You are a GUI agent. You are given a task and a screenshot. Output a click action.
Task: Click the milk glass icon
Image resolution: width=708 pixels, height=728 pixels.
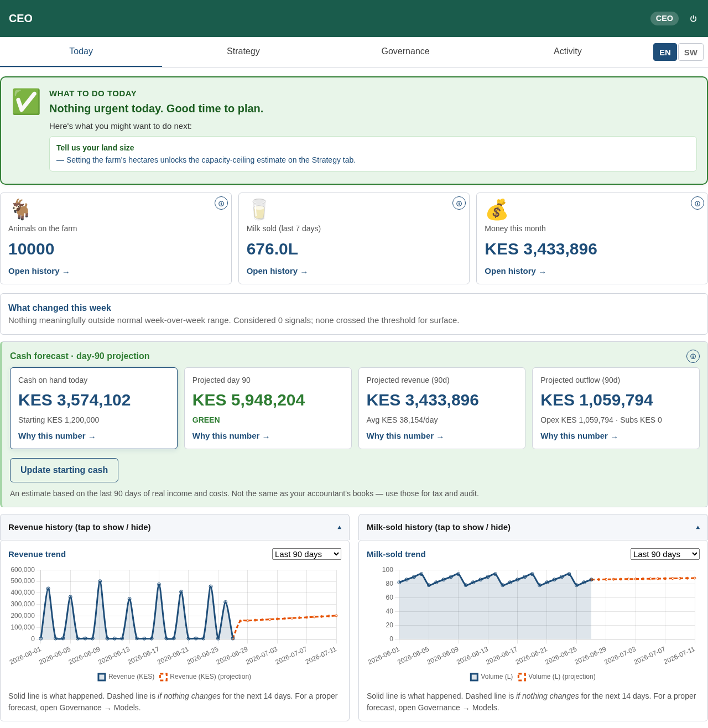point(258,210)
